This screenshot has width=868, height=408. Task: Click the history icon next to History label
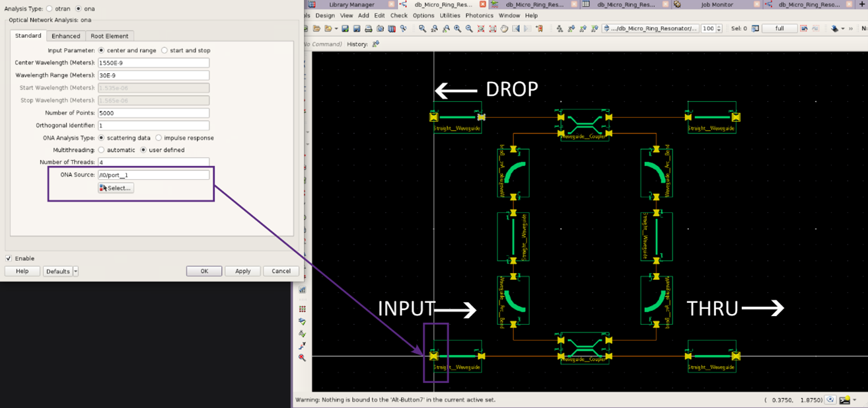click(376, 44)
